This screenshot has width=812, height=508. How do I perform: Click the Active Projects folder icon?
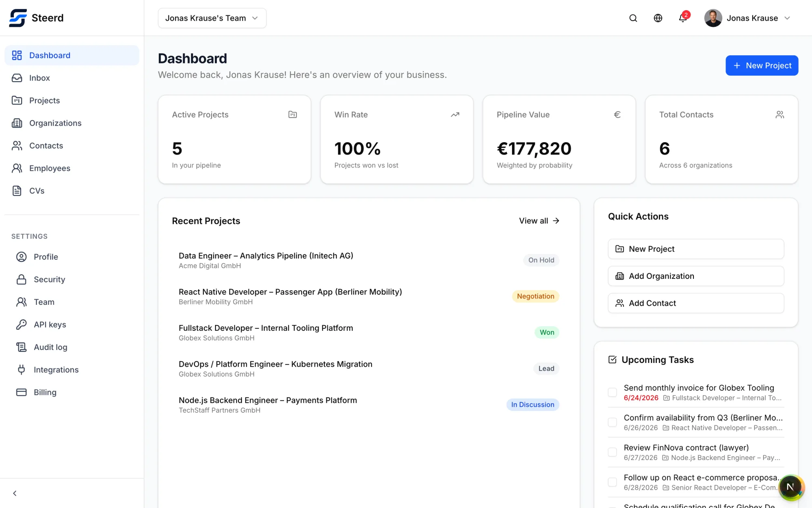[x=293, y=115]
